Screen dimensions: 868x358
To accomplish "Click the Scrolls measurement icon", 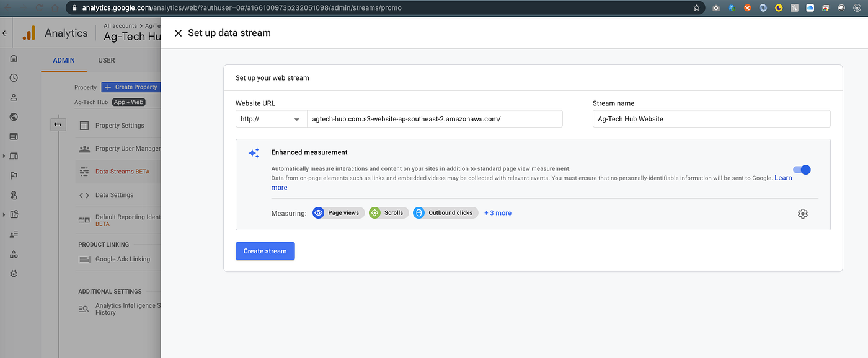I will tap(374, 213).
